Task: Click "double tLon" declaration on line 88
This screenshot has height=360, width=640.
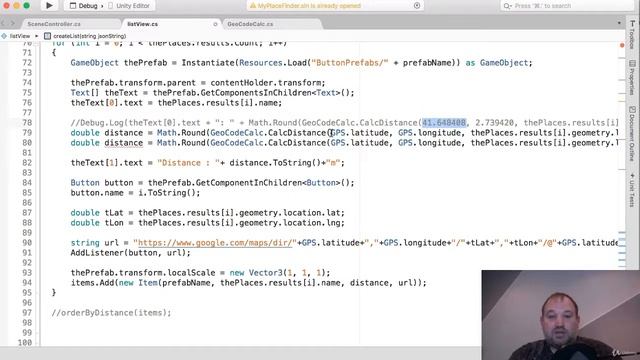Action: (97, 223)
